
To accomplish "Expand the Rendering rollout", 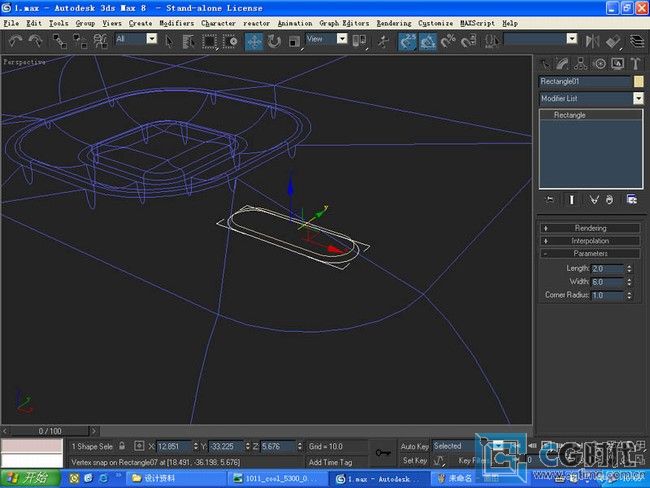I will coord(590,228).
